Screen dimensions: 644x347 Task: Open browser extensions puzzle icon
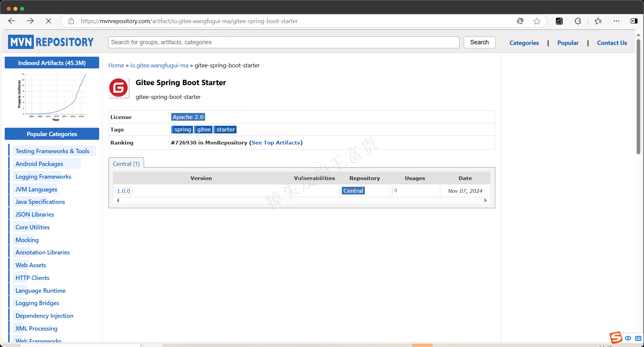(578, 21)
